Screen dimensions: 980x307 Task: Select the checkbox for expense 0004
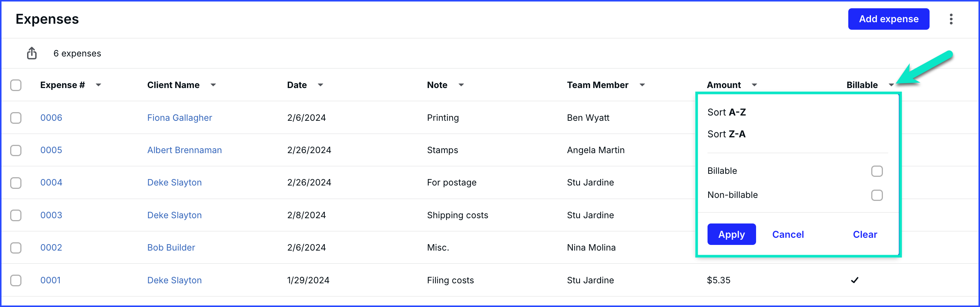[x=15, y=183]
